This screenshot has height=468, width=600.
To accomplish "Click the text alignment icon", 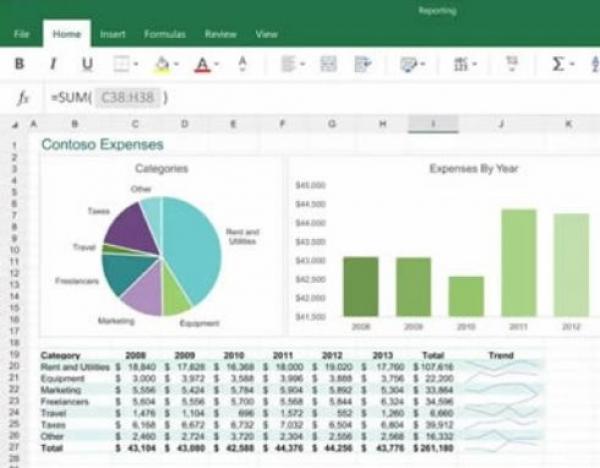I will pyautogui.click(x=289, y=64).
